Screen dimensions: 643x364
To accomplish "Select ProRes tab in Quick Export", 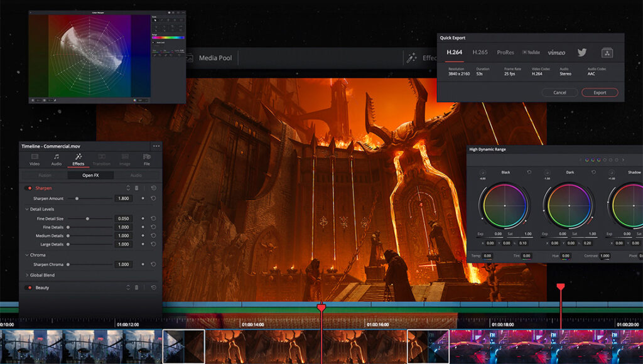I will [x=505, y=53].
